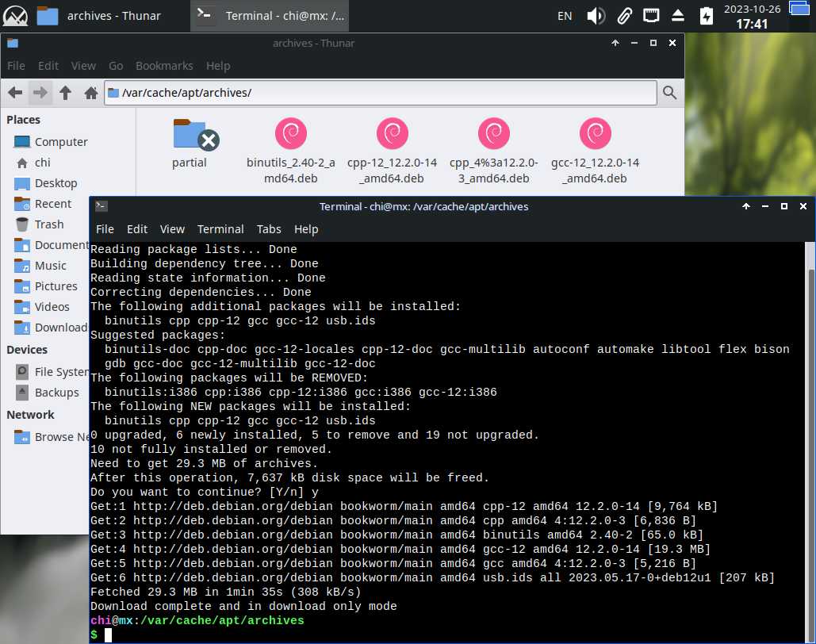Screen dimensions: 816x644
Task: Open the volume speaker icon in panel
Action: pos(596,16)
